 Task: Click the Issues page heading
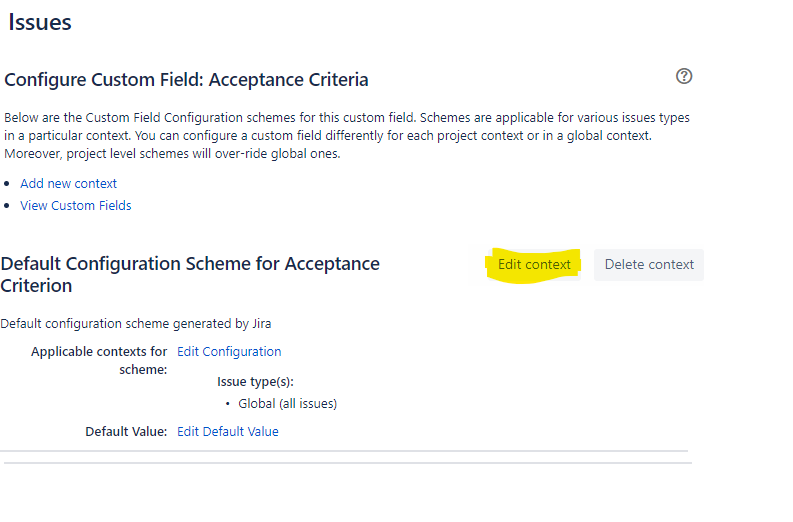[x=40, y=22]
